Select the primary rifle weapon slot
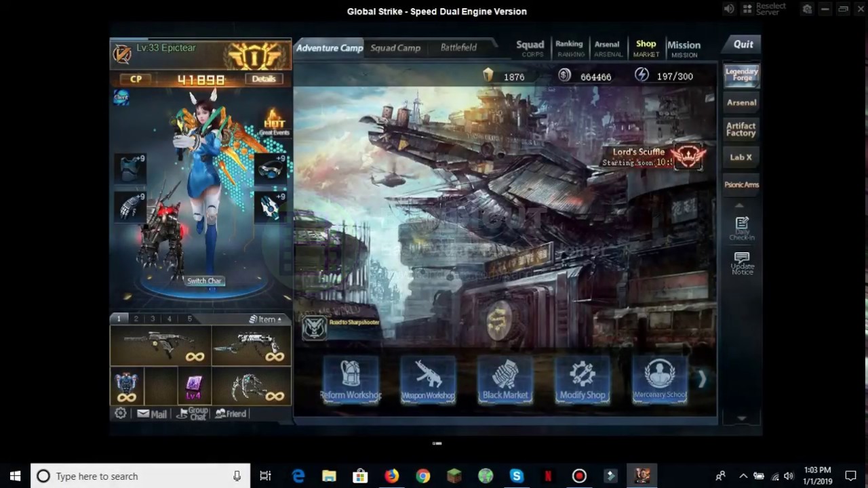 [161, 346]
